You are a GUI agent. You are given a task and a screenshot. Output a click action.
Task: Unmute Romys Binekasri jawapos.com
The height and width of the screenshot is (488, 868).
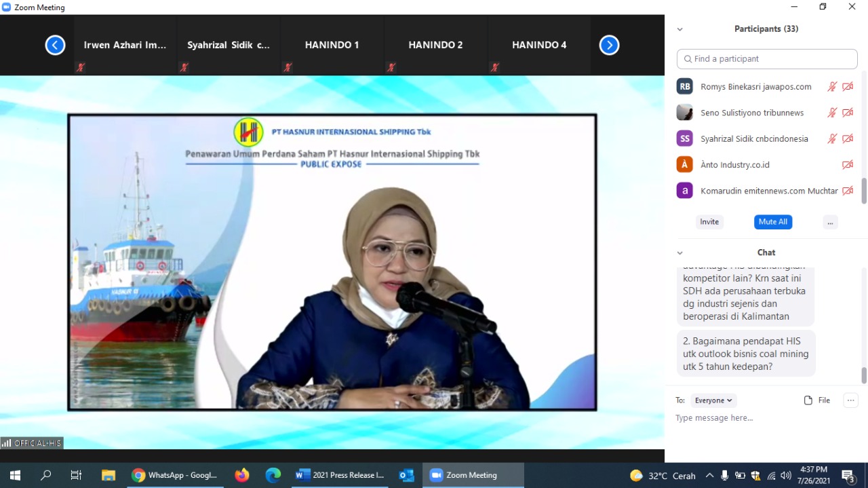tap(832, 86)
